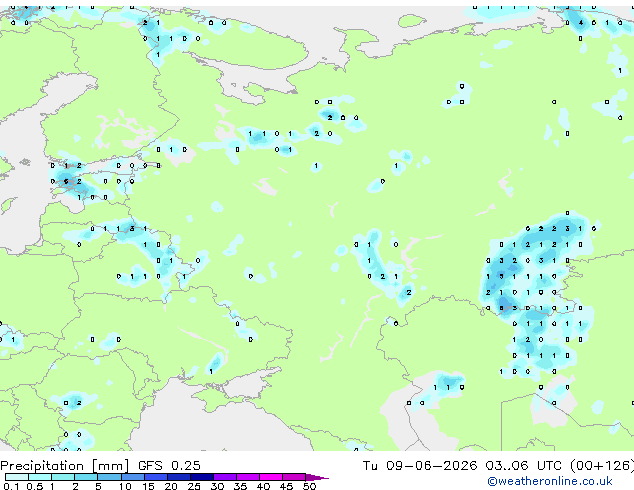Click the '0.1' legend value label
634x490 pixels.
tap(12, 486)
